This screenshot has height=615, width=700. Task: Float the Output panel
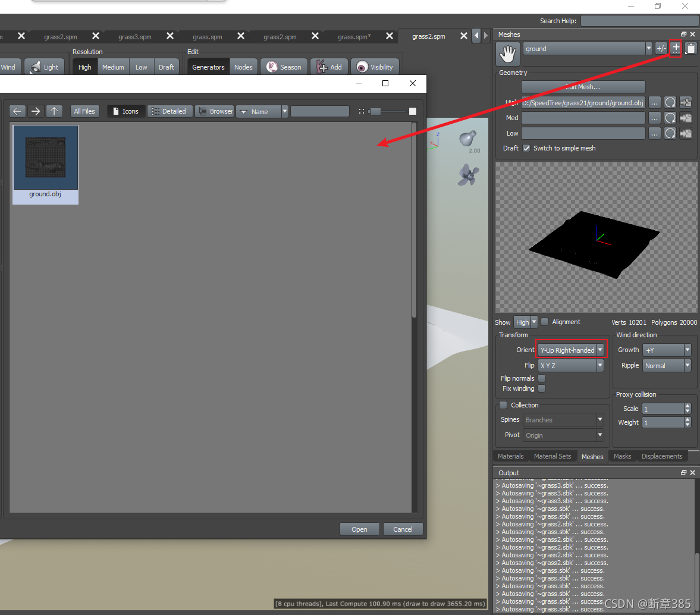683,472
